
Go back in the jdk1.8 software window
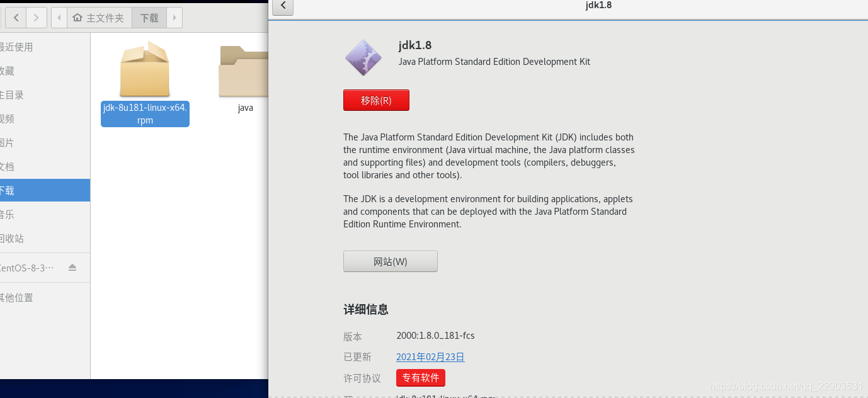(283, 6)
